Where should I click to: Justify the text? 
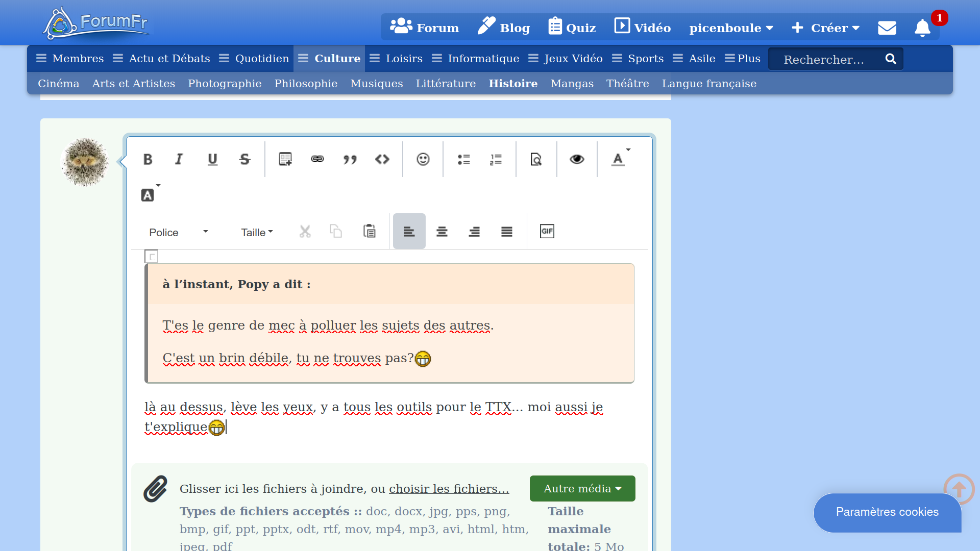pos(507,232)
